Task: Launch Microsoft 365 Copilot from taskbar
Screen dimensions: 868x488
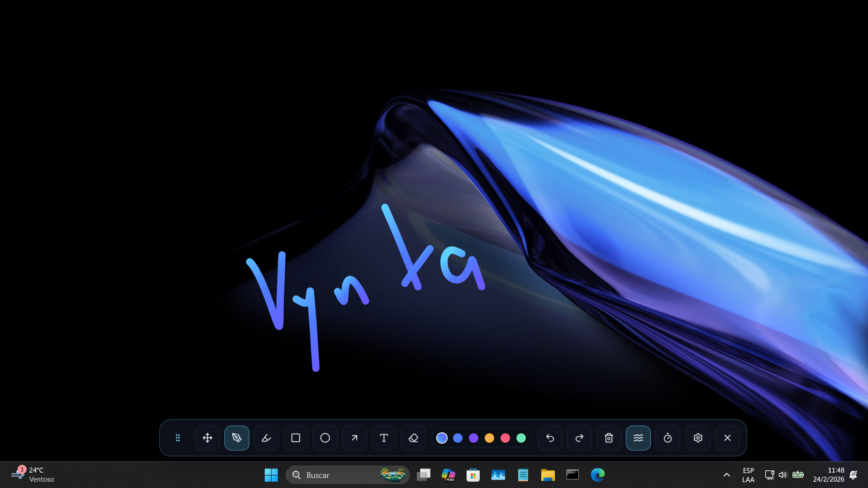Action: tap(448, 475)
